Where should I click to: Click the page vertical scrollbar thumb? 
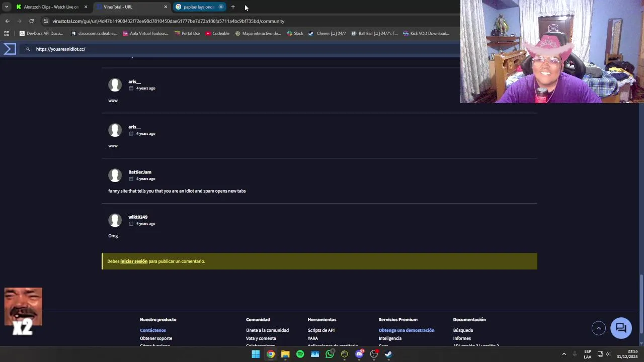tap(641, 303)
